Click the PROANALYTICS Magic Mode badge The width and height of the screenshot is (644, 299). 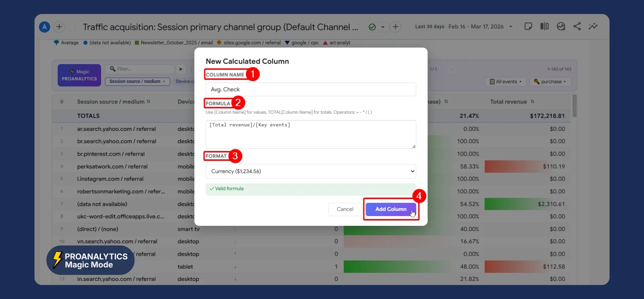click(x=91, y=260)
